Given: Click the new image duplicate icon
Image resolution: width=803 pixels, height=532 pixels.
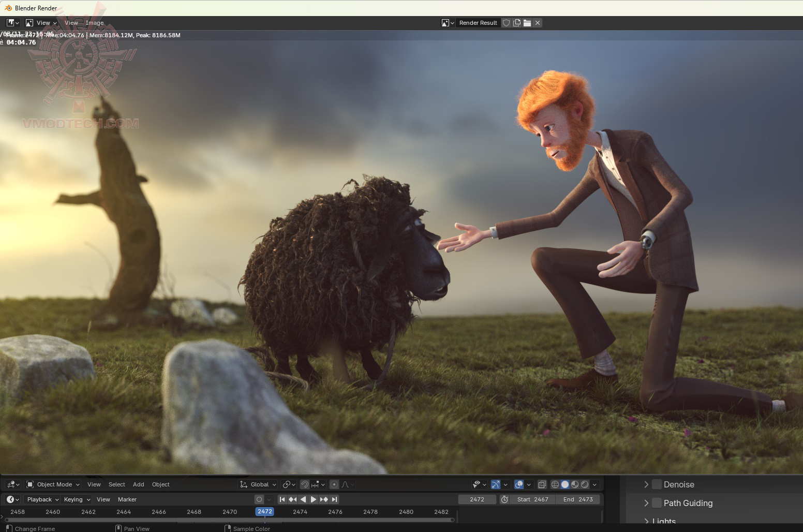Looking at the screenshot, I should tap(517, 23).
